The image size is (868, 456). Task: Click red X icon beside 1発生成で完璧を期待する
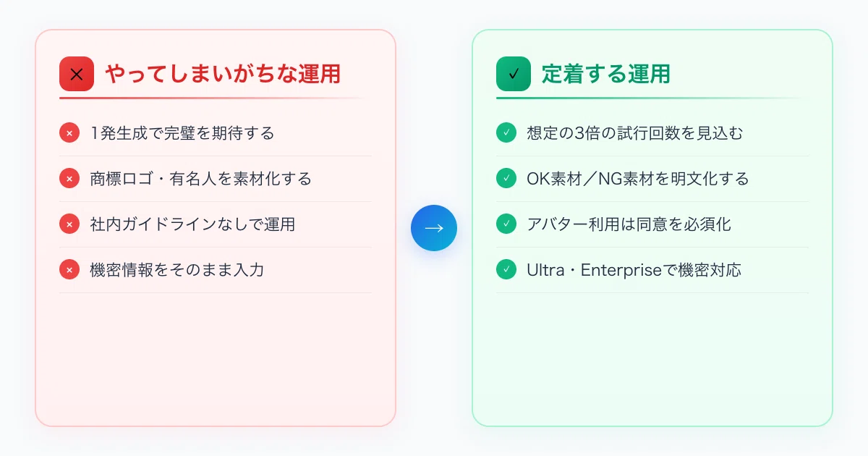[x=69, y=133]
